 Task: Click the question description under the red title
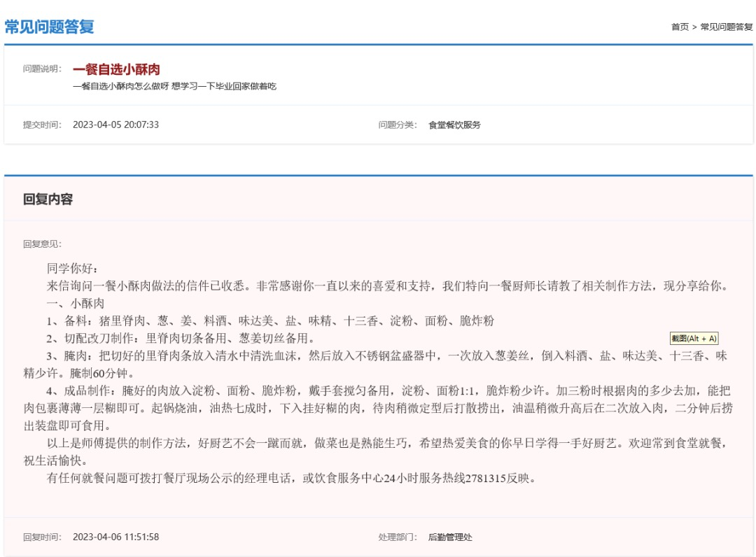pos(174,86)
